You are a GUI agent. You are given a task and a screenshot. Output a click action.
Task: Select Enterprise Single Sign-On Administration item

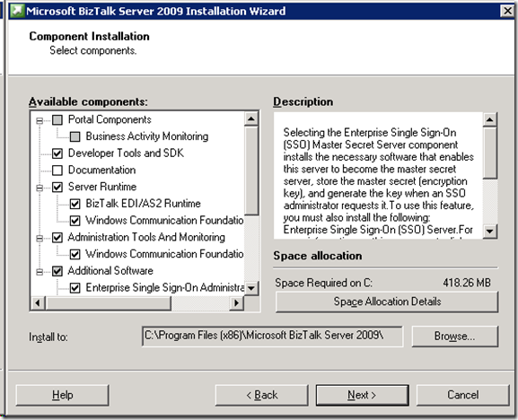[x=165, y=288]
